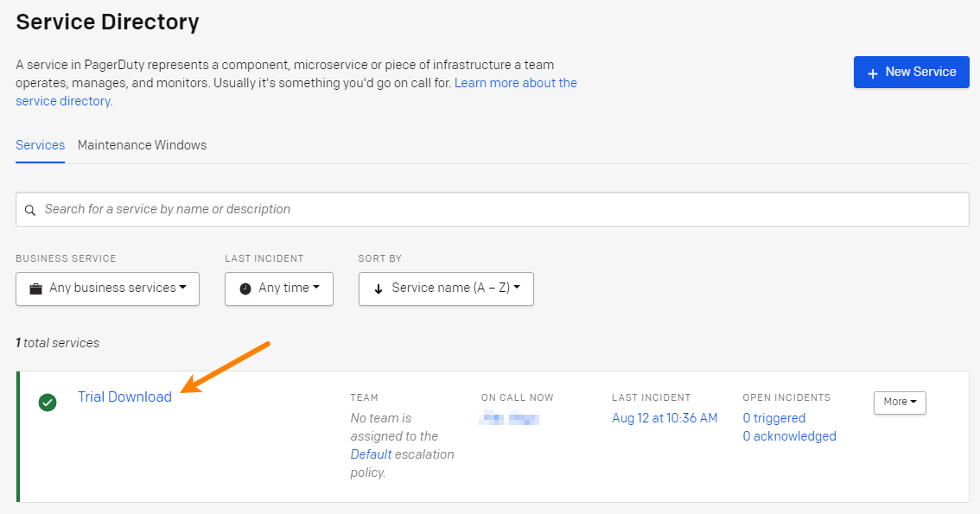Focus the service search input field
980x514 pixels.
[493, 209]
